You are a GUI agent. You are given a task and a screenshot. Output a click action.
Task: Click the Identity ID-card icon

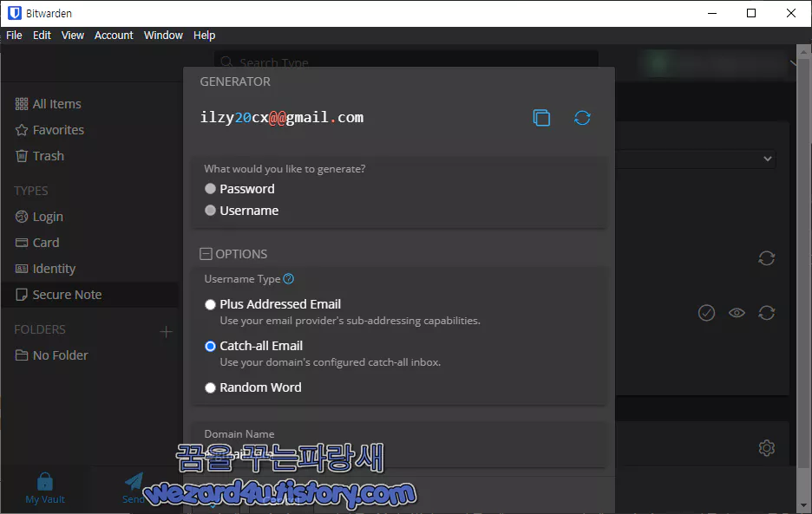(21, 269)
